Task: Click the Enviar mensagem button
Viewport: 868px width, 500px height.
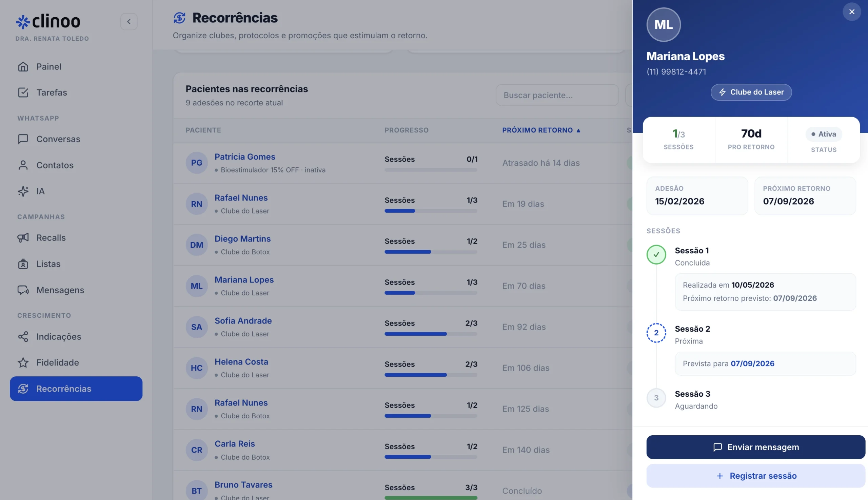Action: tap(755, 447)
